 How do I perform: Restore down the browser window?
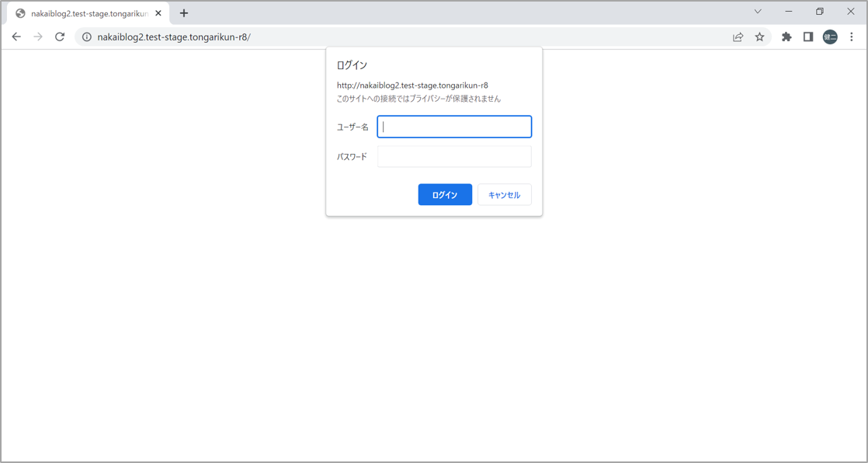820,12
